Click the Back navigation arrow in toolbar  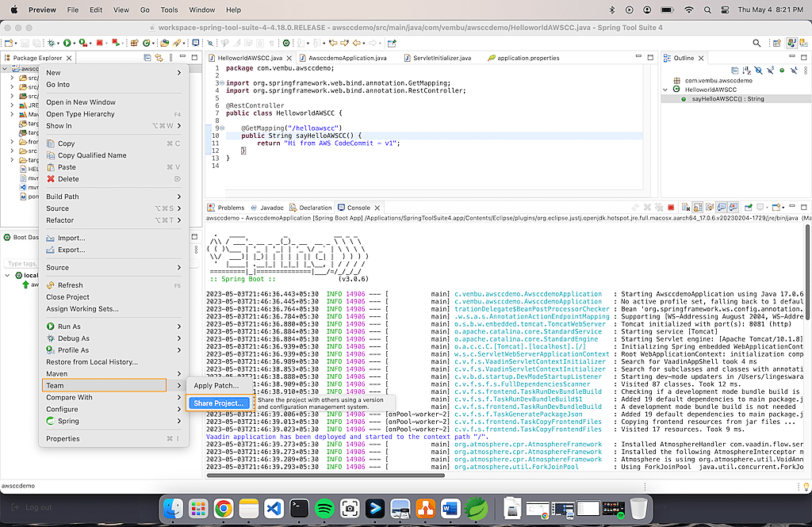coord(356,43)
